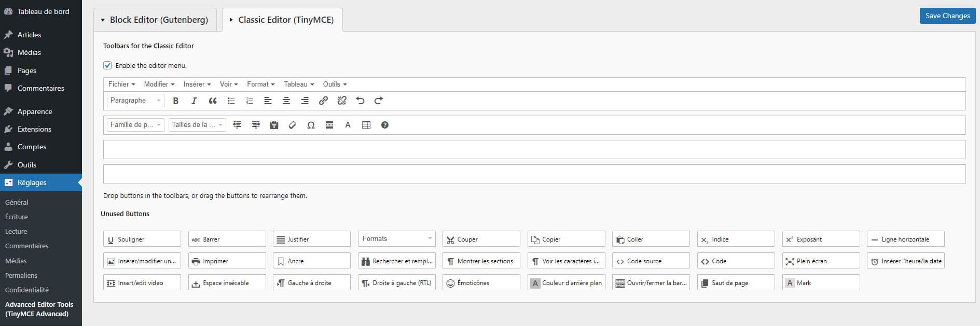980x326 pixels.
Task: Click the empty third toolbar row
Action: pos(534,149)
